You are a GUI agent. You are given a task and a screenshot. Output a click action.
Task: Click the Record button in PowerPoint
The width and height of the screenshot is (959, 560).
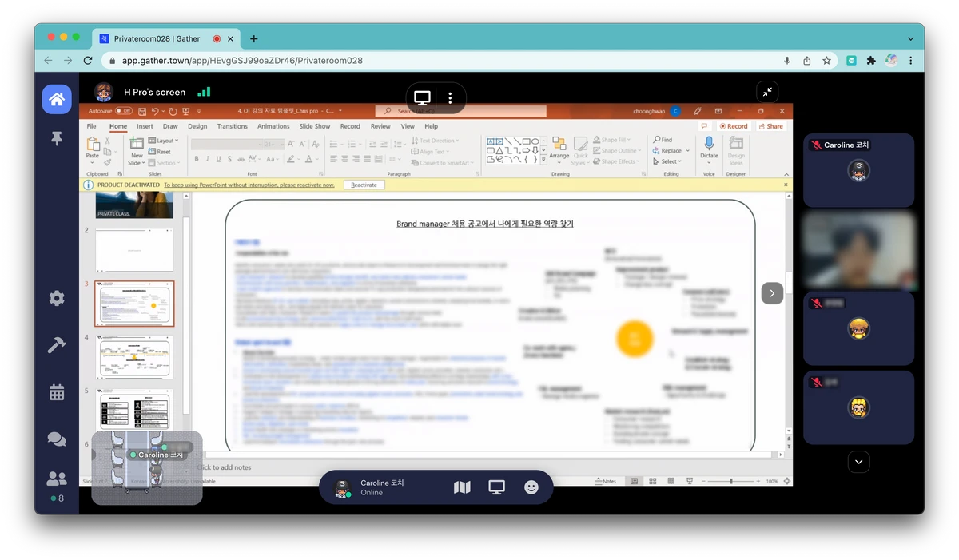tap(734, 126)
